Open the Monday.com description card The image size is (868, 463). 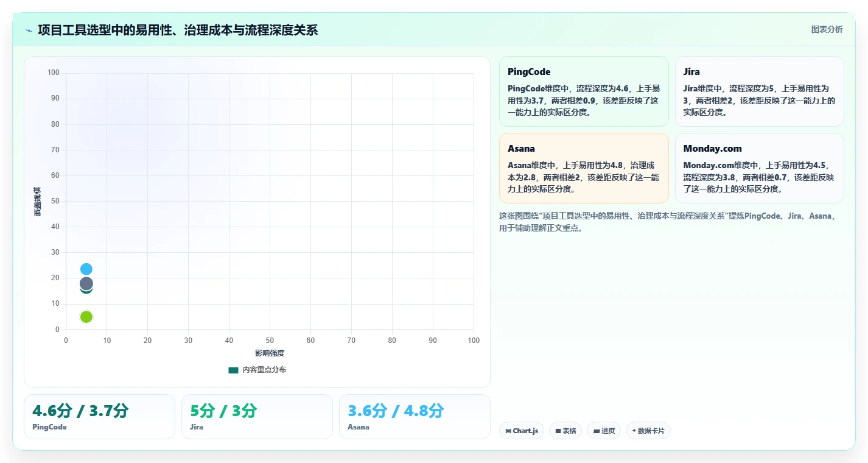click(759, 168)
